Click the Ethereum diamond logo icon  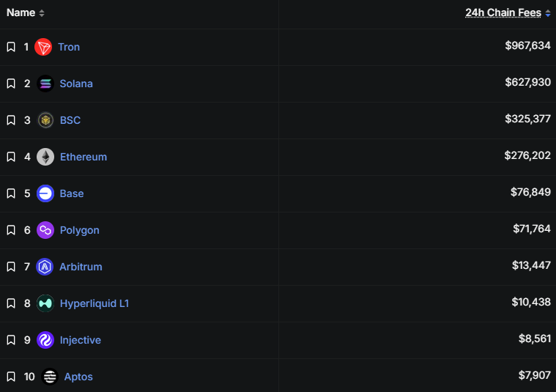pos(45,157)
